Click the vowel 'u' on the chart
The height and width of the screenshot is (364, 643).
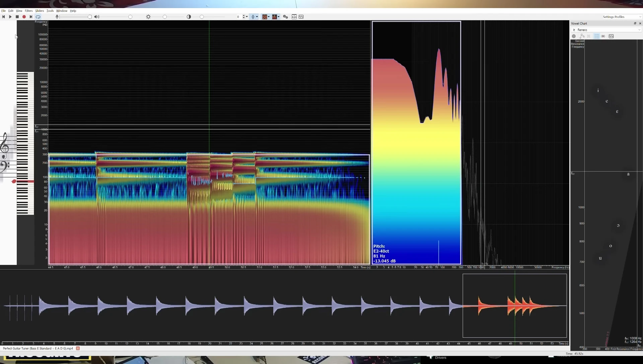pyautogui.click(x=600, y=258)
